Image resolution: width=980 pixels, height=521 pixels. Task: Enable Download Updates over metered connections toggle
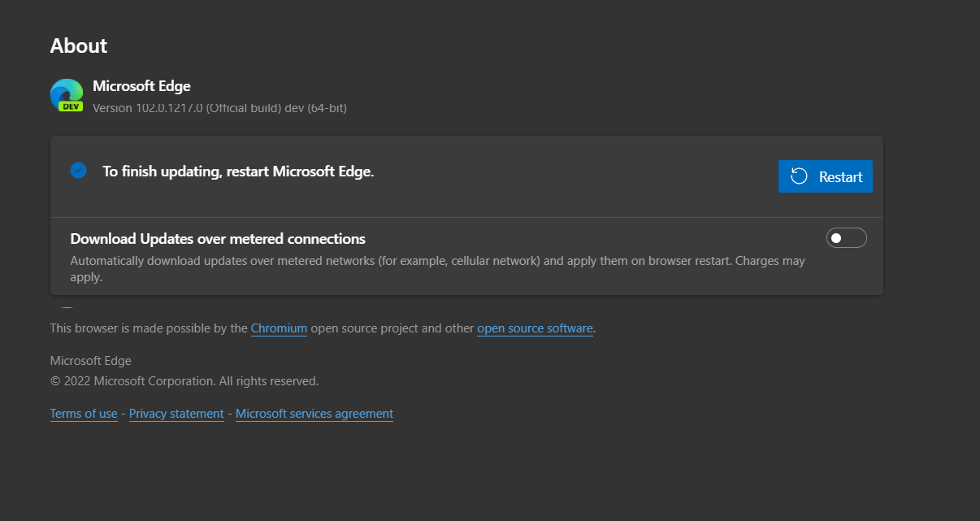[x=846, y=238]
